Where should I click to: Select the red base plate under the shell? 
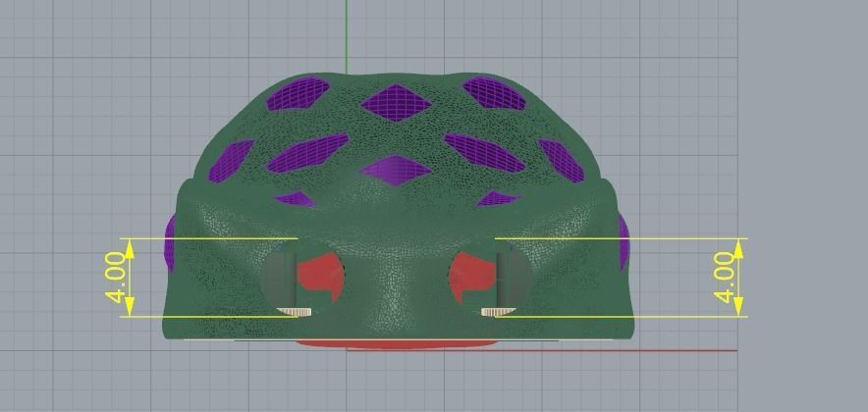tap(397, 344)
